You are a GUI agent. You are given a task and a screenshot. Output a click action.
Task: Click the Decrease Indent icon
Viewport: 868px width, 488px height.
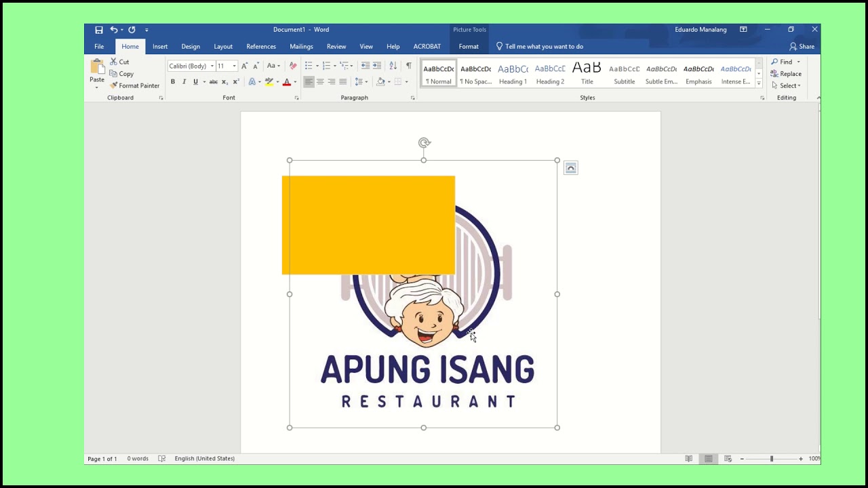[x=366, y=66]
